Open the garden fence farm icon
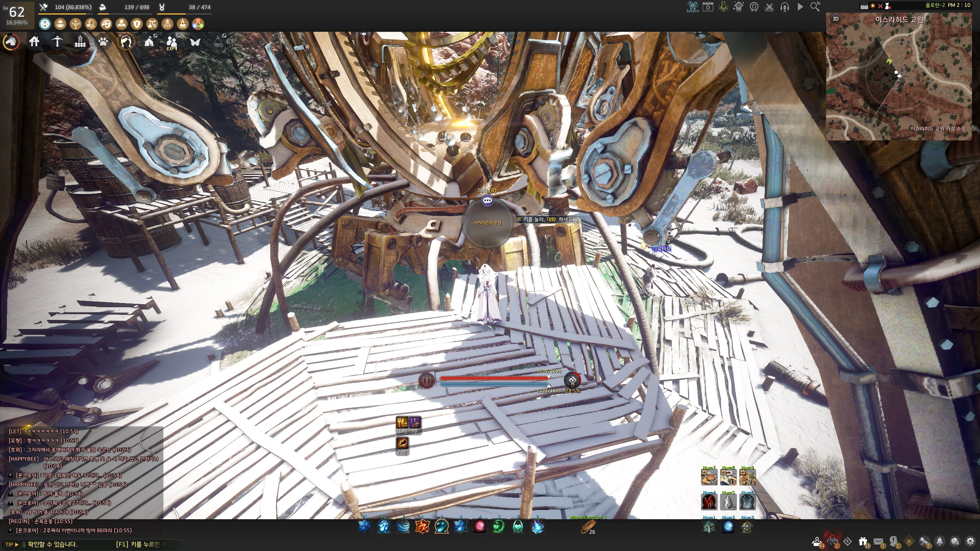This screenshot has width=980, height=551. pyautogui.click(x=80, y=41)
